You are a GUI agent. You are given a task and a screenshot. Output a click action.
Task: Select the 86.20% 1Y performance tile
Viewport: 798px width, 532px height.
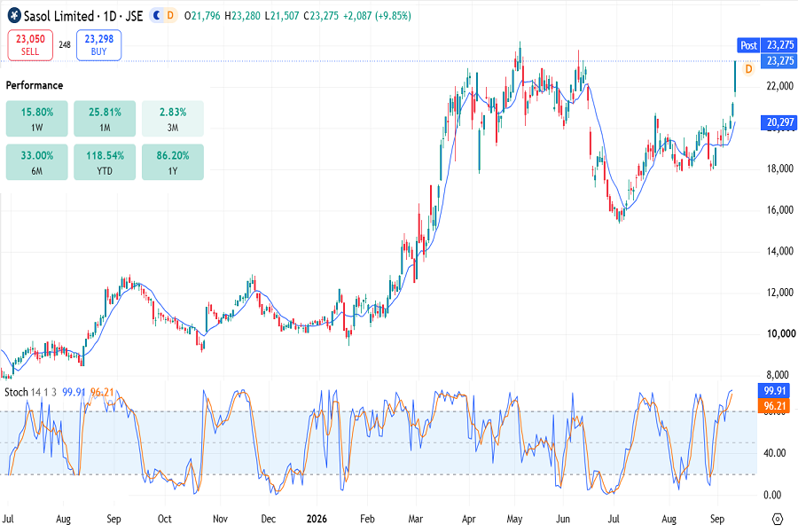tap(173, 162)
